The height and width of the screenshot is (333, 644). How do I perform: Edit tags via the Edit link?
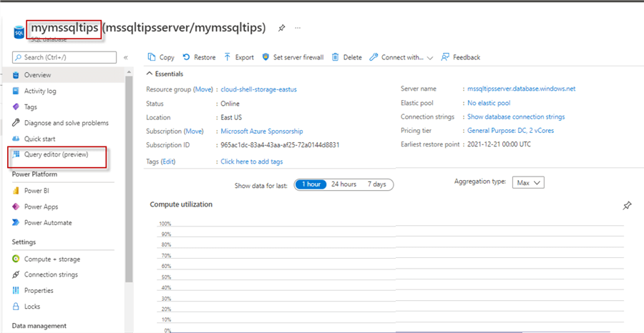168,161
